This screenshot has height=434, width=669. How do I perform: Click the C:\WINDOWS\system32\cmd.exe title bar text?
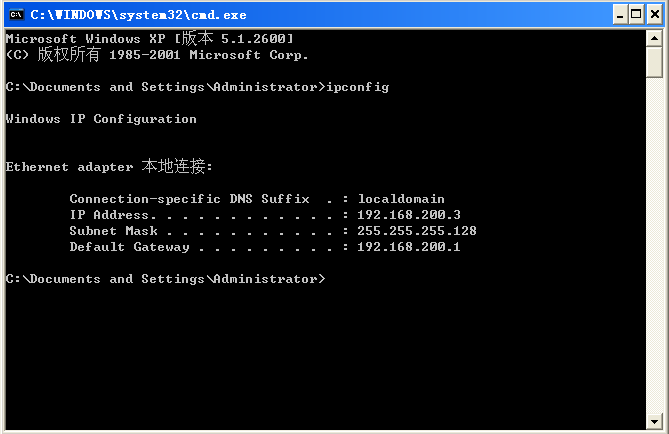pos(138,15)
